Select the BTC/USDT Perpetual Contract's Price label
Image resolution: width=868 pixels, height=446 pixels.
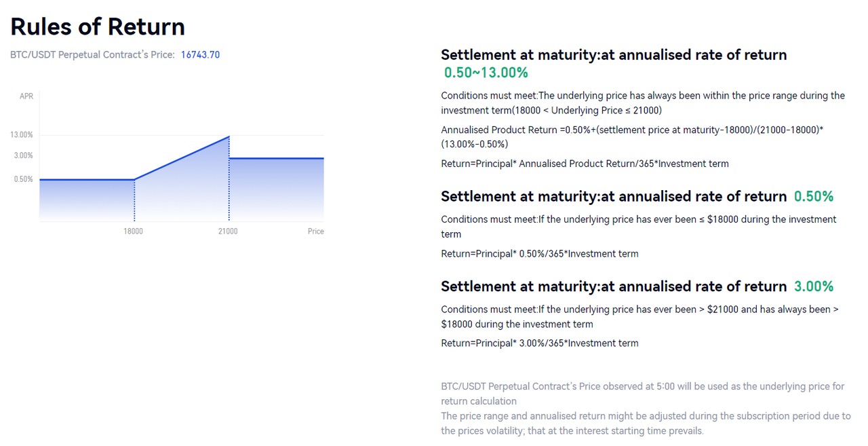point(92,55)
